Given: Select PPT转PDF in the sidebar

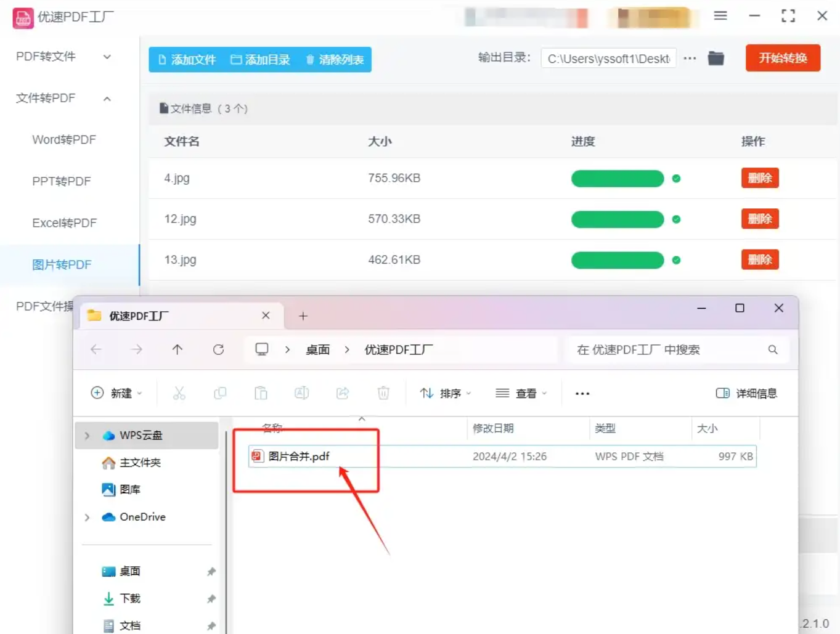Looking at the screenshot, I should point(62,182).
